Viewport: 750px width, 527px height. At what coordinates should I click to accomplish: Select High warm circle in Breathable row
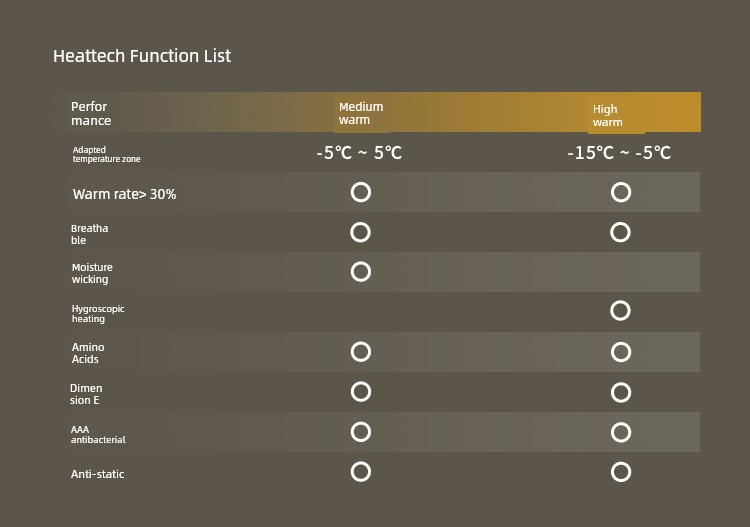point(621,232)
